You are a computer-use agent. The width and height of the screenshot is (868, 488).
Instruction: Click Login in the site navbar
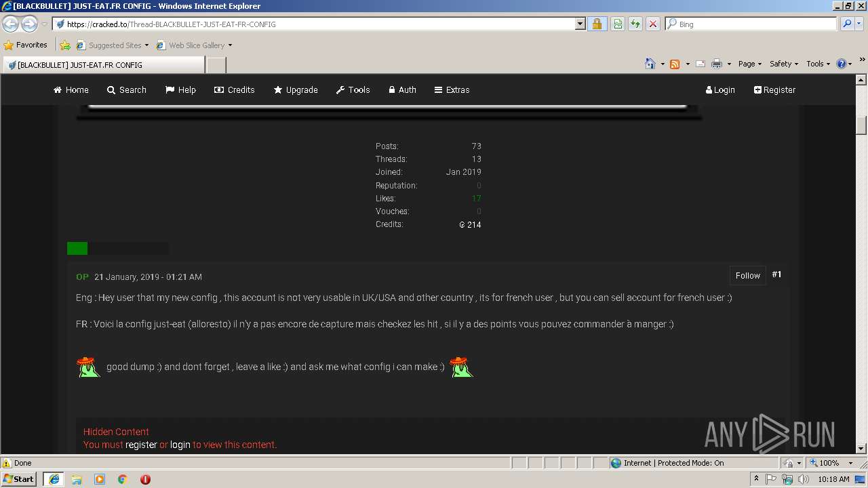point(720,89)
